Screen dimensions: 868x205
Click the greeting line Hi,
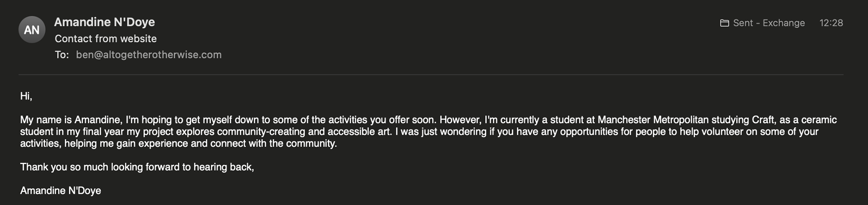pos(26,96)
